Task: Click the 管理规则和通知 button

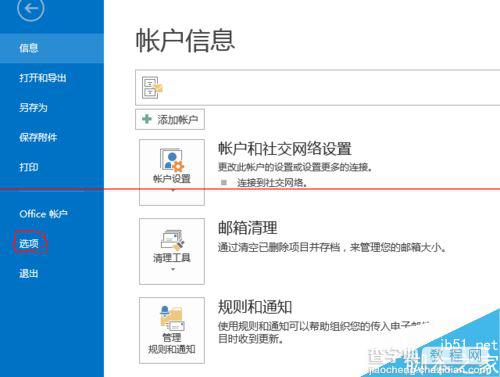Action: click(172, 330)
